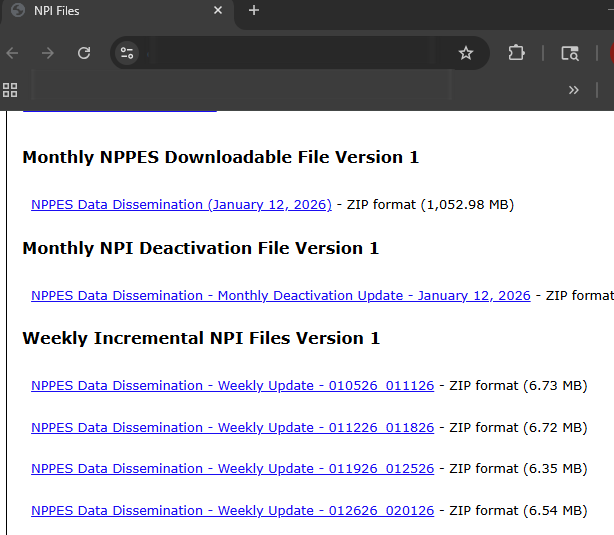The width and height of the screenshot is (614, 535).
Task: Download Weekly Update 011926_012526 file
Action: tap(232, 469)
